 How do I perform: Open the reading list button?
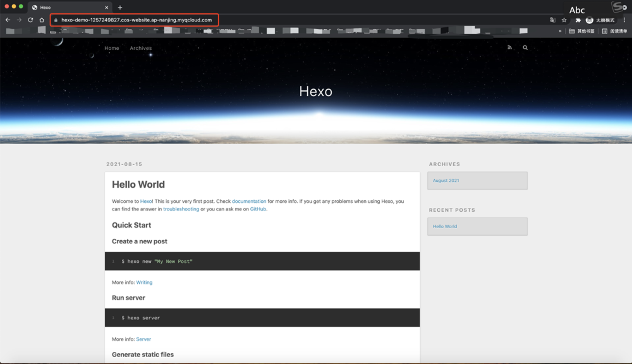point(614,31)
